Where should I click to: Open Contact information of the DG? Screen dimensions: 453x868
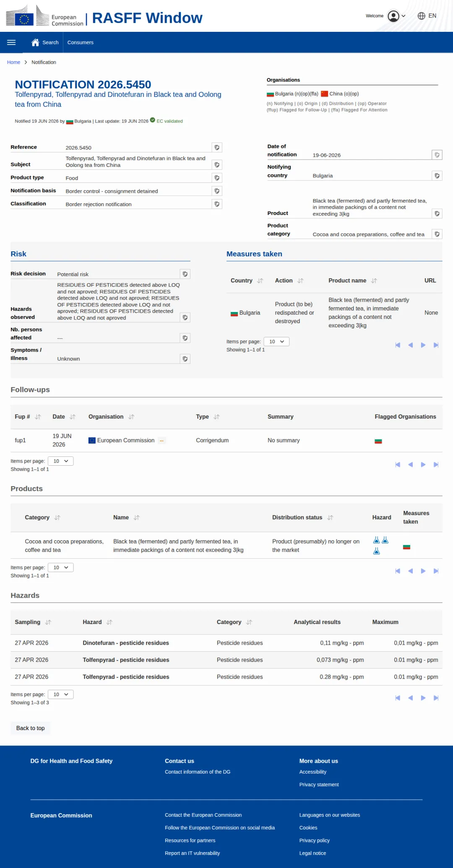(x=198, y=772)
